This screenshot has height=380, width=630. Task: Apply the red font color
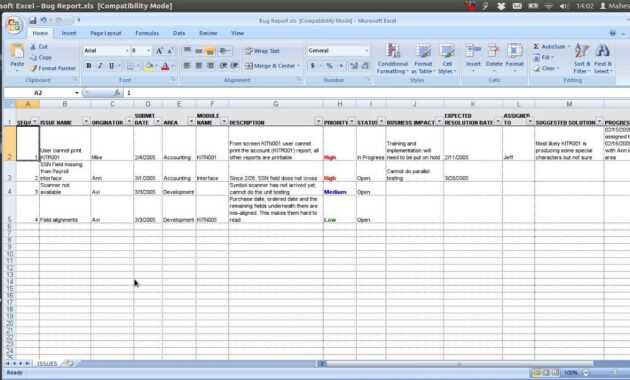coord(165,66)
